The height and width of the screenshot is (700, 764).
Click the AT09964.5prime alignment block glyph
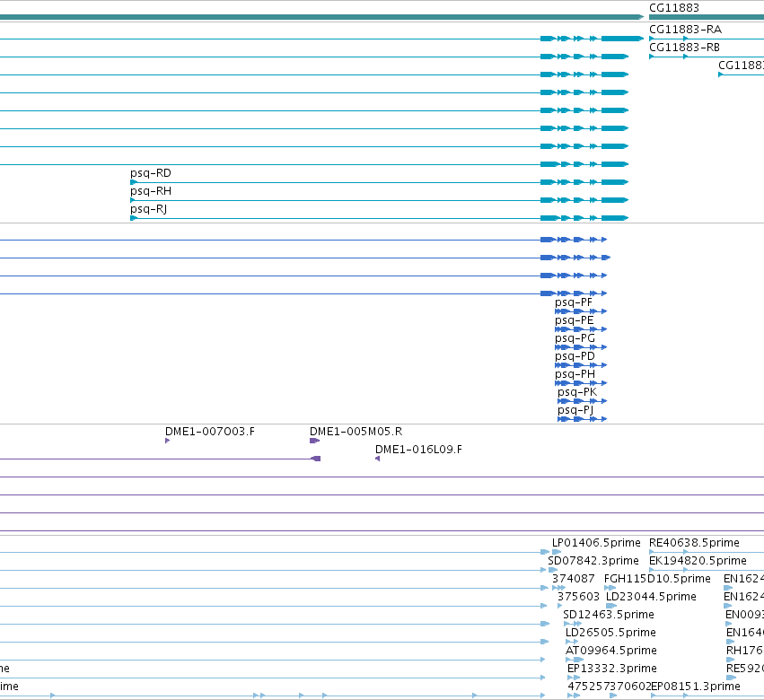tap(575, 660)
